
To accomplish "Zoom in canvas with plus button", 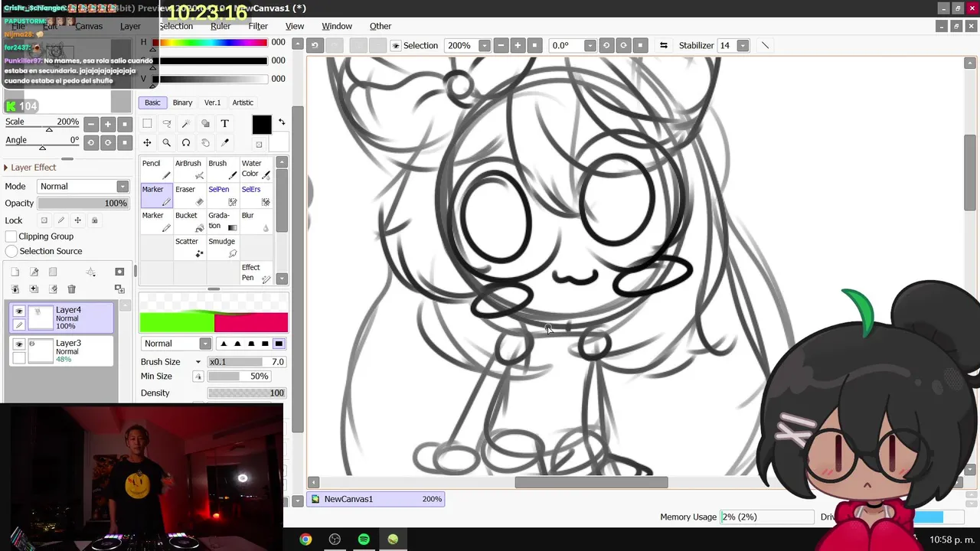I will coord(518,46).
